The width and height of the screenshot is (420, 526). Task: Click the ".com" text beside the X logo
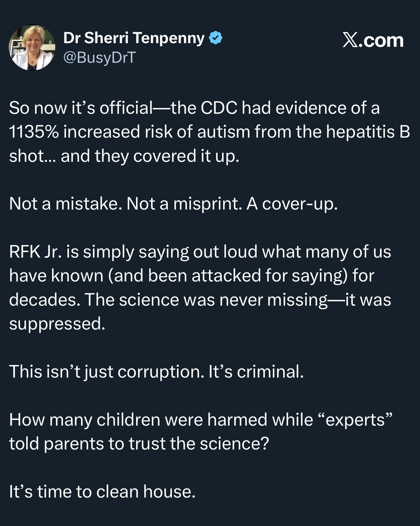pyautogui.click(x=381, y=41)
